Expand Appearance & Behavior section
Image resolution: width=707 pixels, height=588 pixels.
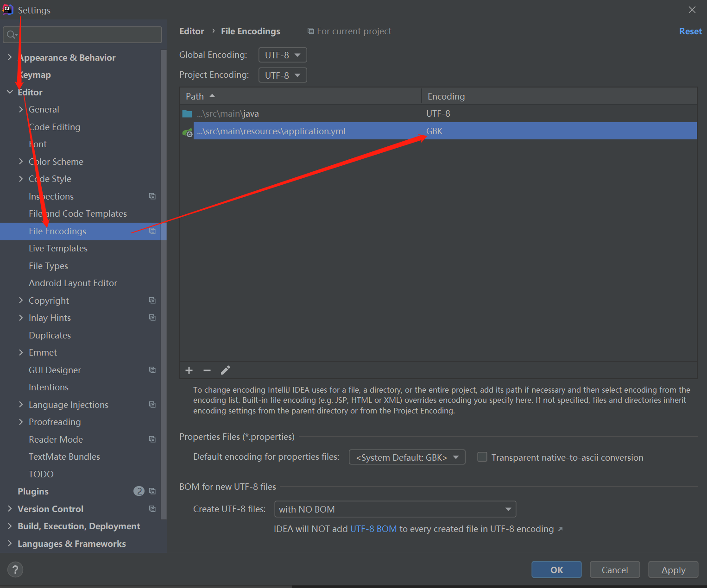pyautogui.click(x=10, y=57)
